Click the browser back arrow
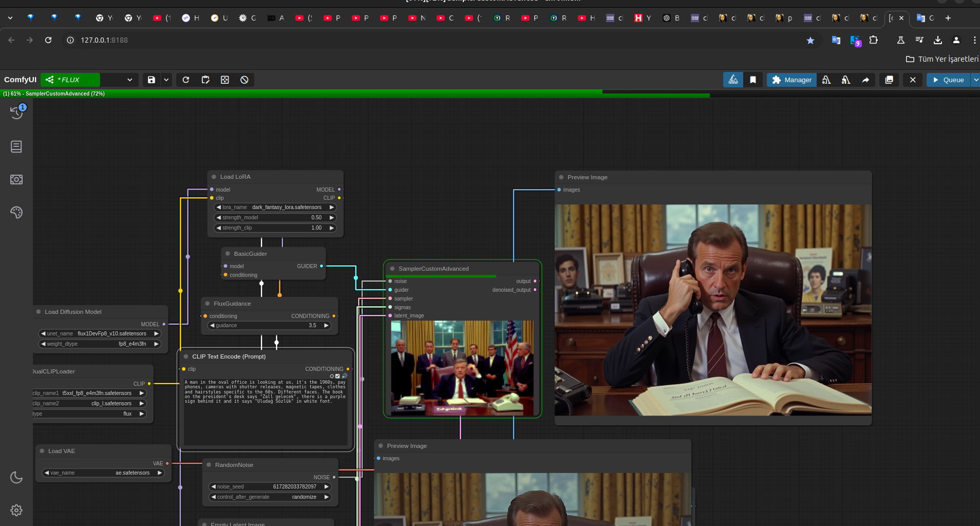 pyautogui.click(x=11, y=40)
